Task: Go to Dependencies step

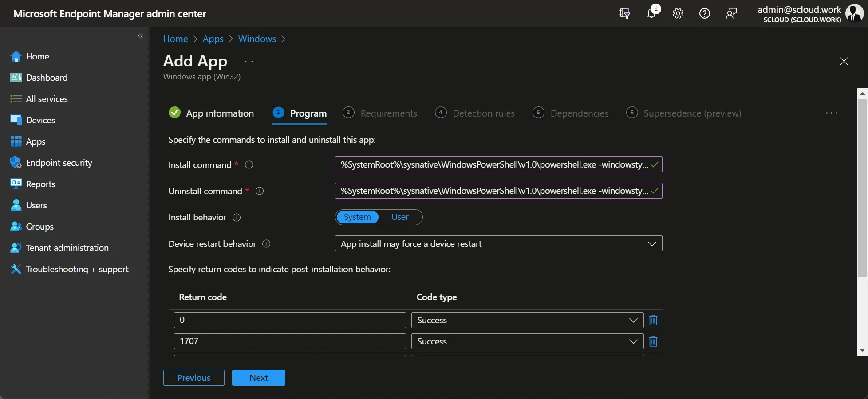Action: pyautogui.click(x=571, y=113)
